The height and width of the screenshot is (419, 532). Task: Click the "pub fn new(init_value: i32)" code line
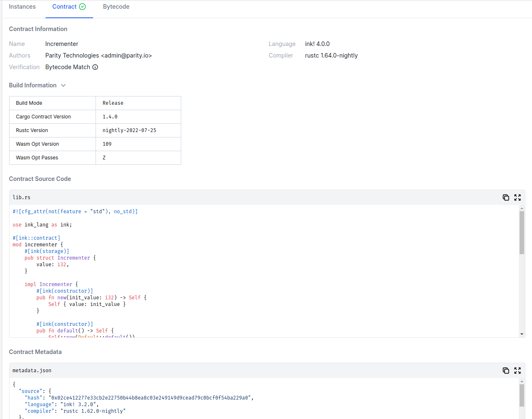click(x=91, y=298)
